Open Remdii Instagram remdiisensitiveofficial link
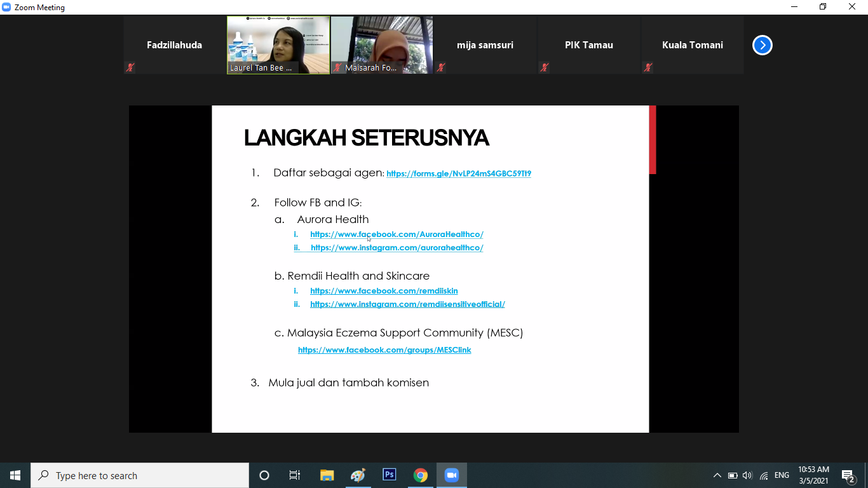Image resolution: width=868 pixels, height=488 pixels. (407, 304)
